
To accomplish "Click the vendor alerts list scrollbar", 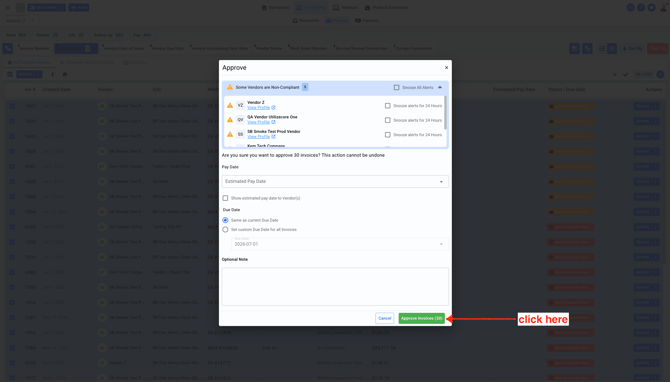I will tap(446, 113).
